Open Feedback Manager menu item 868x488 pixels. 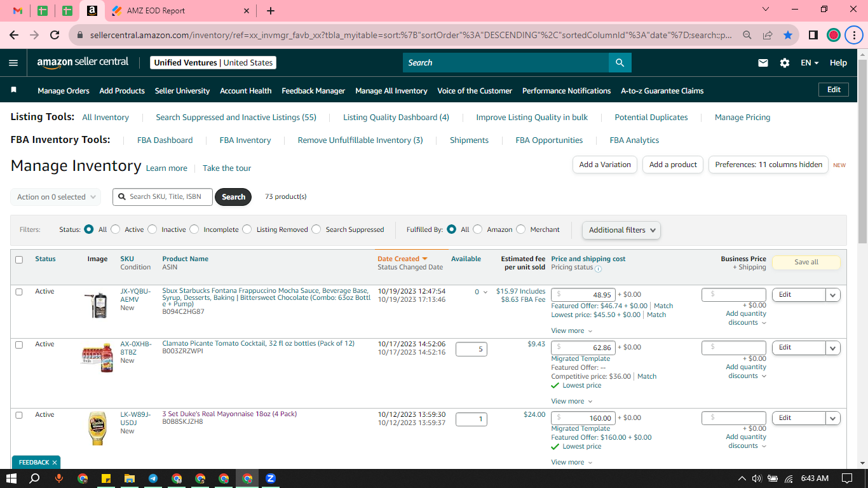[313, 91]
